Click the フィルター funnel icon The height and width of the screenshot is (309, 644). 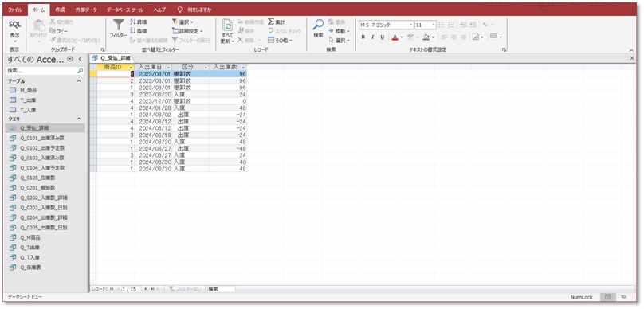118,25
